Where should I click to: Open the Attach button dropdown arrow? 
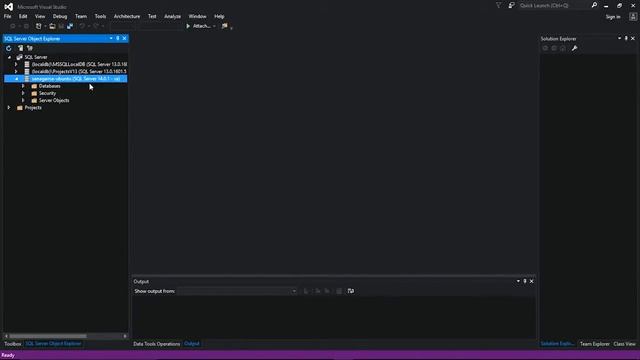(x=214, y=26)
